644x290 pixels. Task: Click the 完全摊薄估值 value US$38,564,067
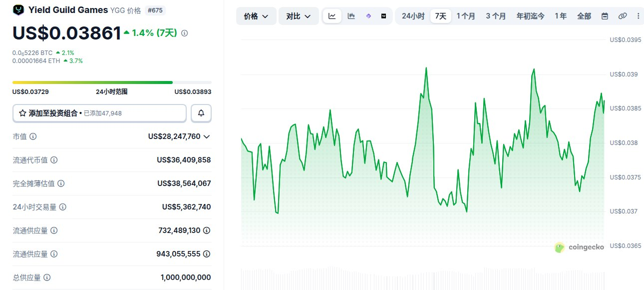[184, 183]
